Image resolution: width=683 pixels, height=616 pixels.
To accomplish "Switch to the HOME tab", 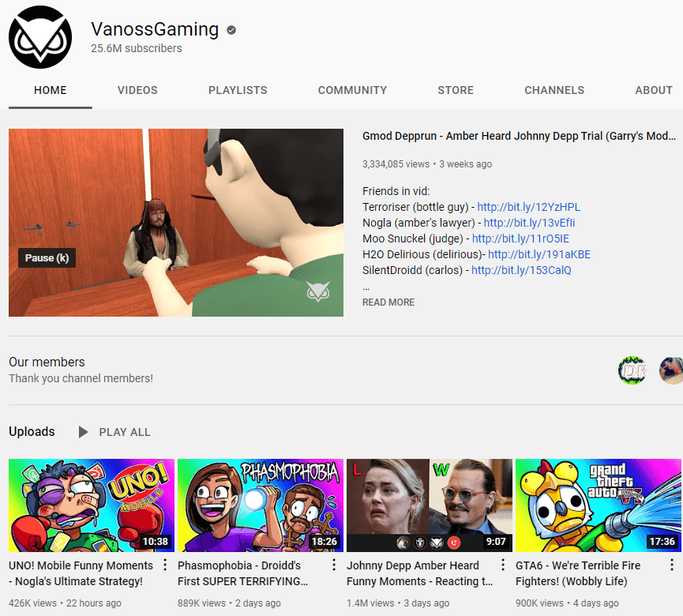I will (x=51, y=90).
